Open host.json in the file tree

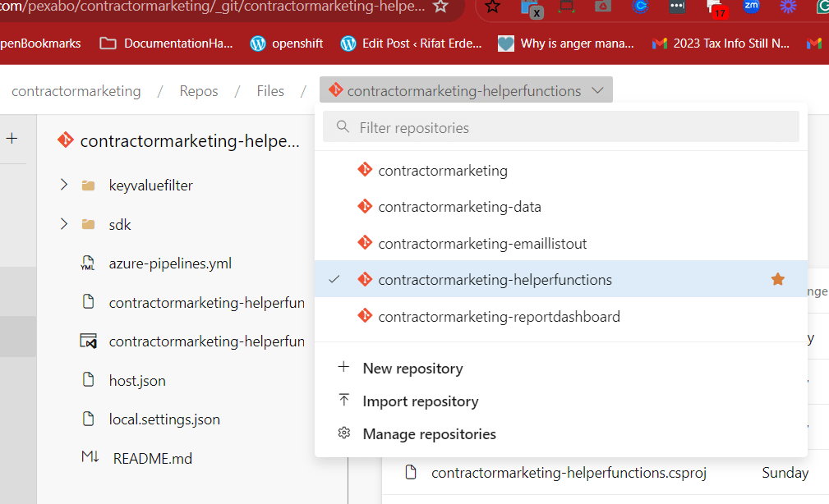pos(137,380)
